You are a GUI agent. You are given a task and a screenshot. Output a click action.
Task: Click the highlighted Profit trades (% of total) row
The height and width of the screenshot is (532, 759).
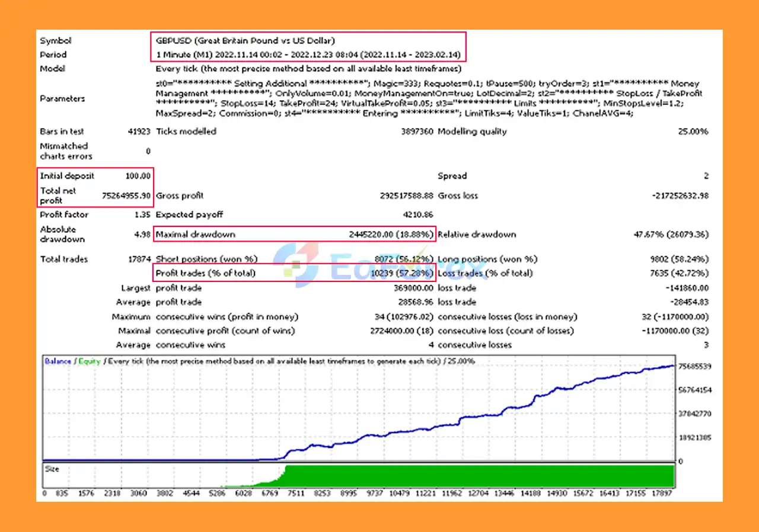294,273
